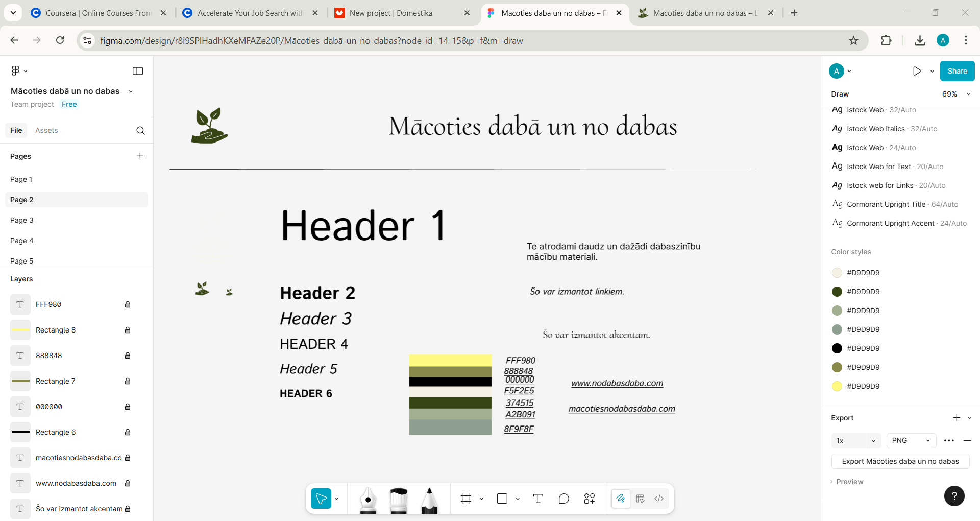Add a new page with plus icon

click(x=140, y=156)
